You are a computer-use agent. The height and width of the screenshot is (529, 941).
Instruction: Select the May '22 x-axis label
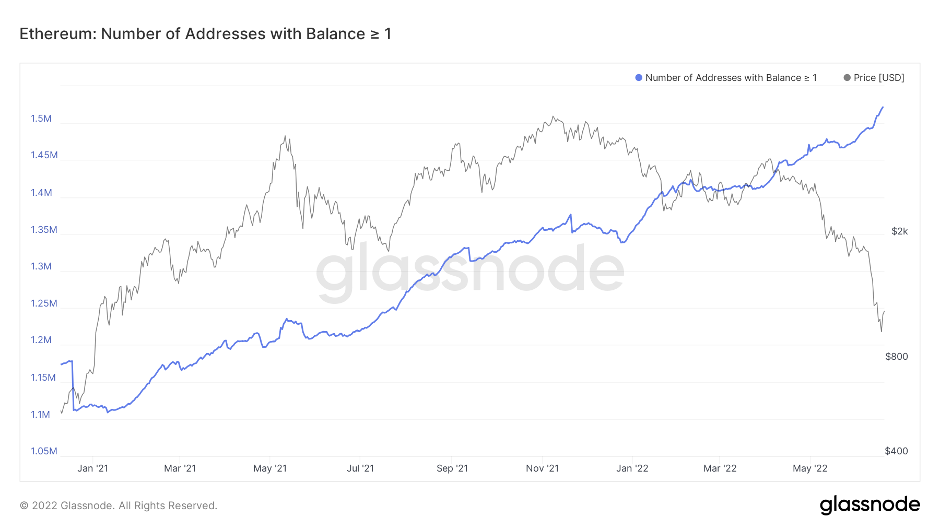(x=809, y=467)
